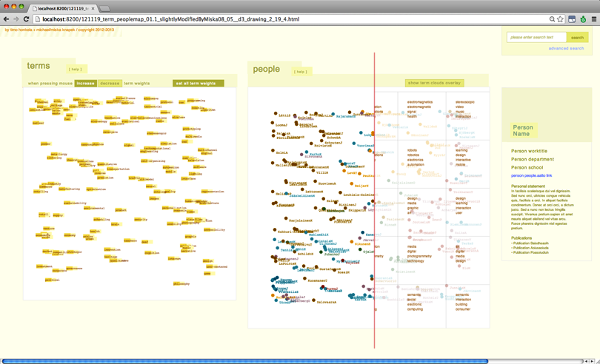Open the Chrome hamburger menu

(x=594, y=19)
